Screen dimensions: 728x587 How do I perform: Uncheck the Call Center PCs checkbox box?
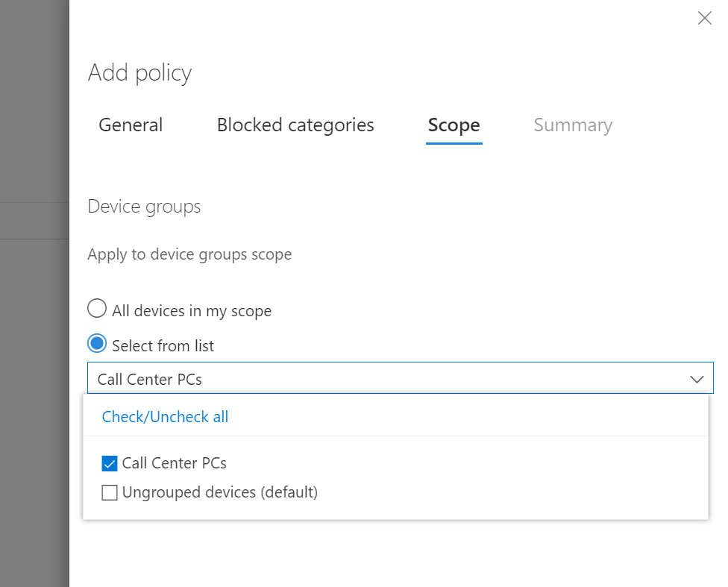(x=110, y=464)
